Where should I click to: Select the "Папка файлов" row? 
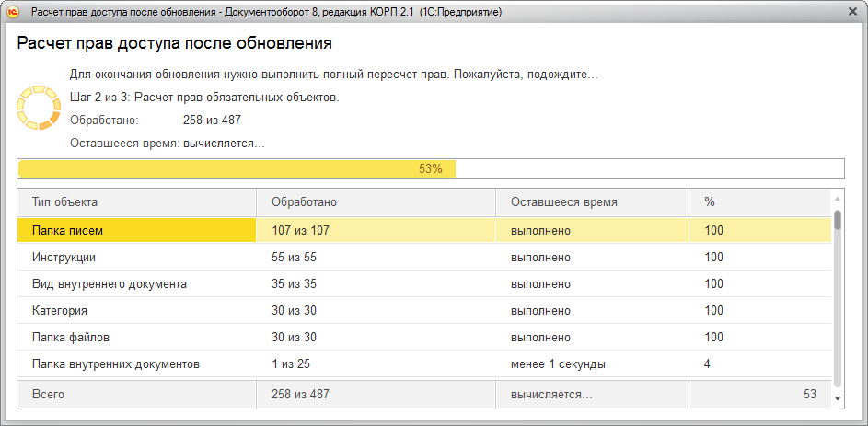point(136,338)
